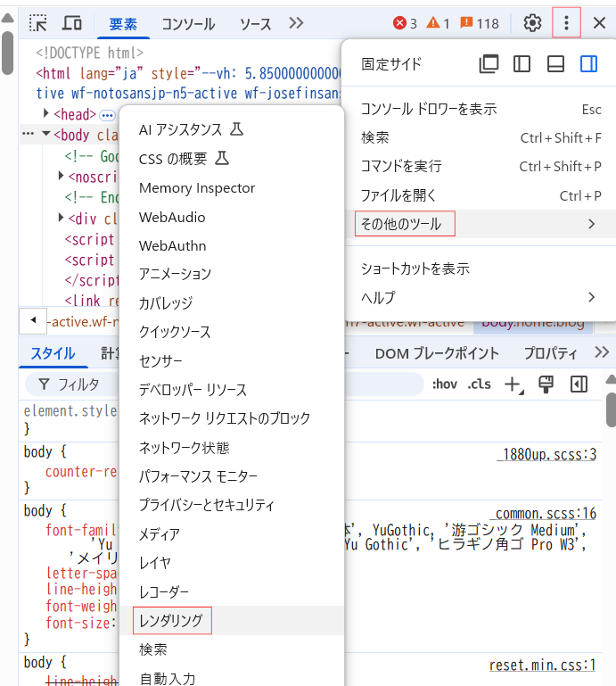Open プロパティ tab
The height and width of the screenshot is (686, 616).
coord(550,353)
